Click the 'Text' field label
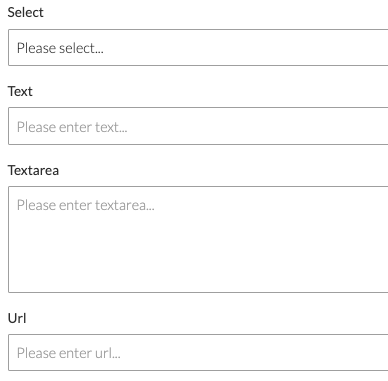 click(20, 91)
